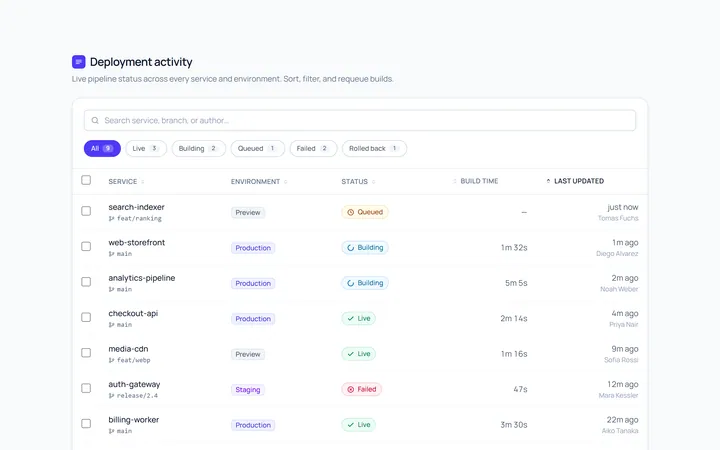This screenshot has width=720, height=450.
Task: Click the Live badge on media-cdn row
Action: click(x=359, y=354)
